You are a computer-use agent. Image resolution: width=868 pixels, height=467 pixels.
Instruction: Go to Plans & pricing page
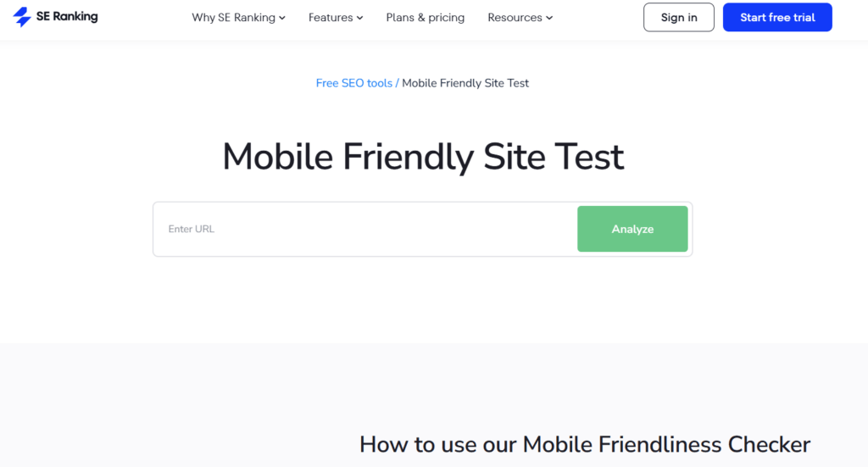pyautogui.click(x=425, y=18)
